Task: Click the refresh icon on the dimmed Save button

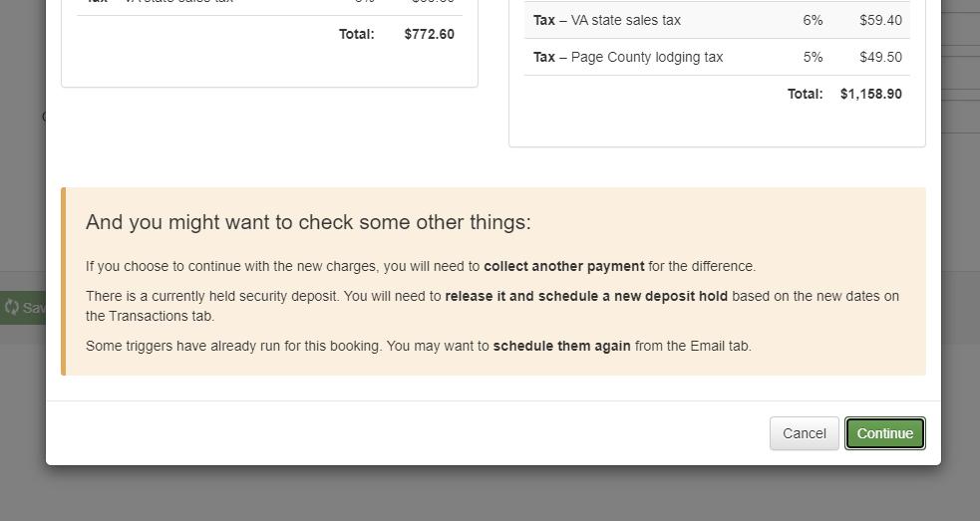Action: pyautogui.click(x=12, y=308)
